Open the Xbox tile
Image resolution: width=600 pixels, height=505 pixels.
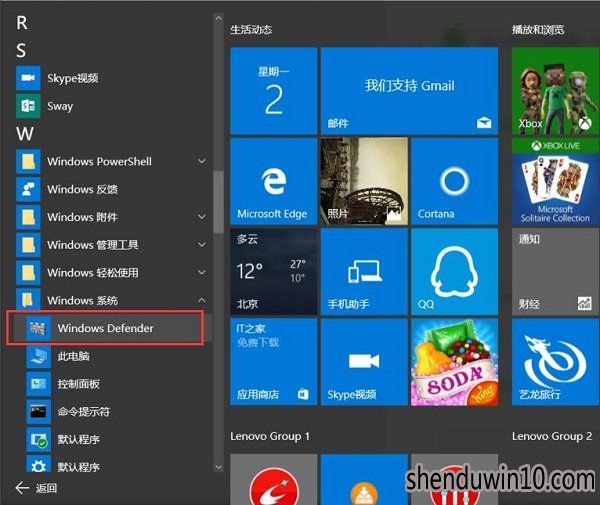point(555,91)
